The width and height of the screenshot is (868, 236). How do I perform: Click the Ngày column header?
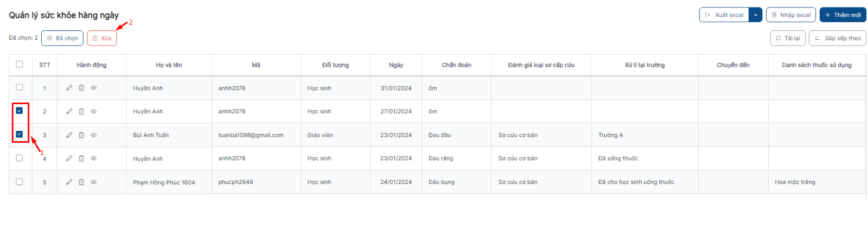pos(396,65)
